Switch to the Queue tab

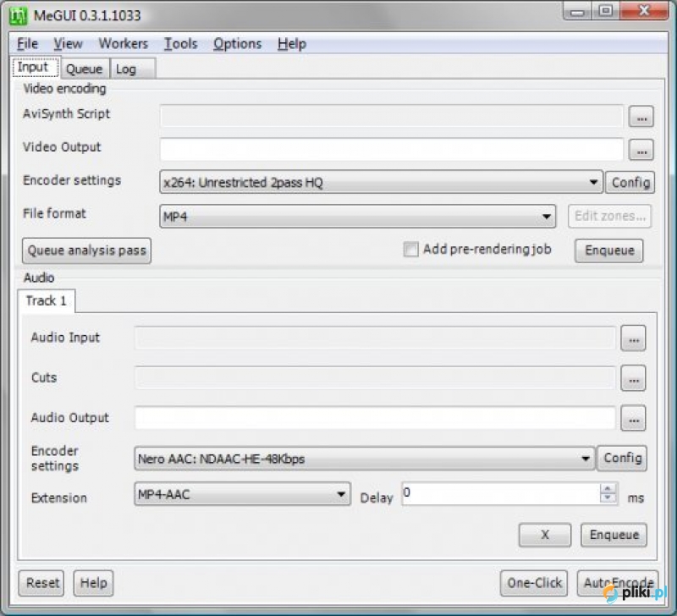tap(85, 69)
